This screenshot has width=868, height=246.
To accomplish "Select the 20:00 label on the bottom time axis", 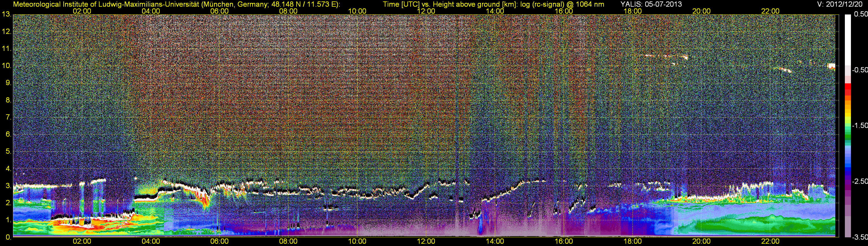I will pyautogui.click(x=702, y=241).
